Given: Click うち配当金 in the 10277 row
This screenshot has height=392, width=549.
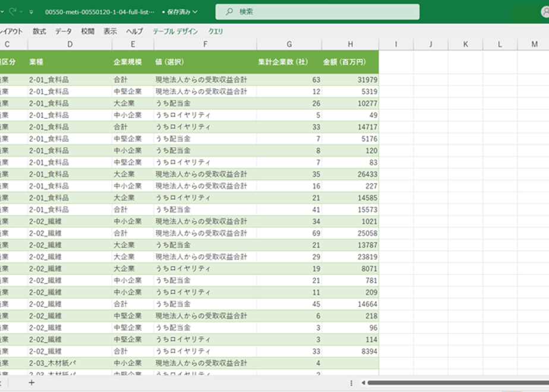Looking at the screenshot, I should (x=205, y=103).
